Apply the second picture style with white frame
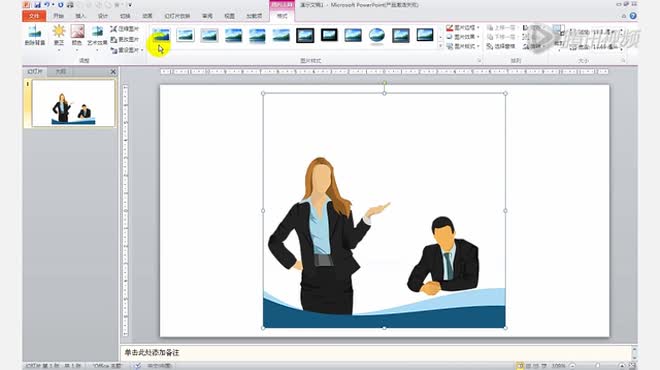The height and width of the screenshot is (370, 660). click(x=185, y=35)
